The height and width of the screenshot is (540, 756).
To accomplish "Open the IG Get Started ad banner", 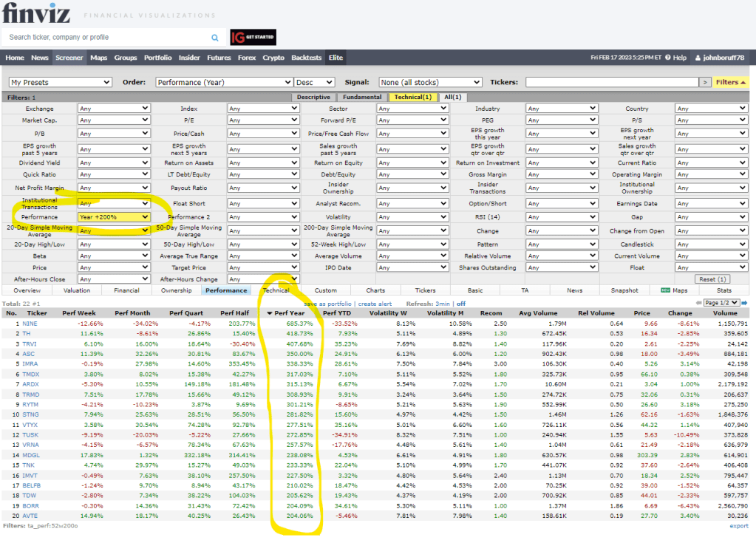I will (252, 38).
